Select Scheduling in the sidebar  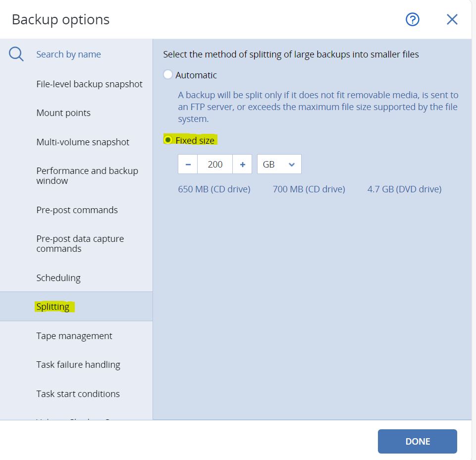(58, 278)
